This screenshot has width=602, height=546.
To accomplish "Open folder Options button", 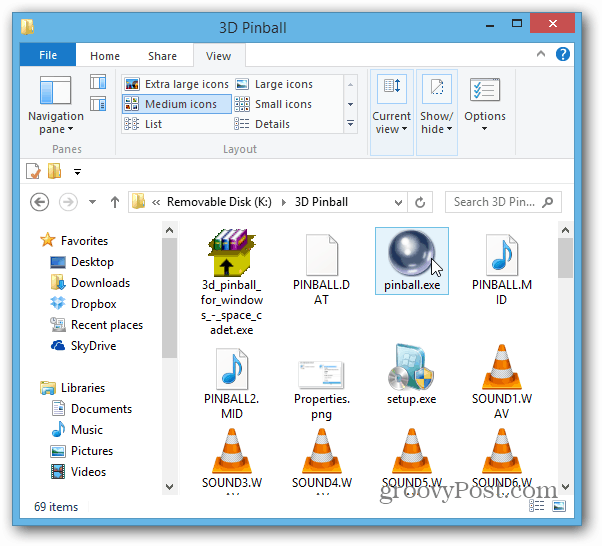I will pyautogui.click(x=485, y=105).
